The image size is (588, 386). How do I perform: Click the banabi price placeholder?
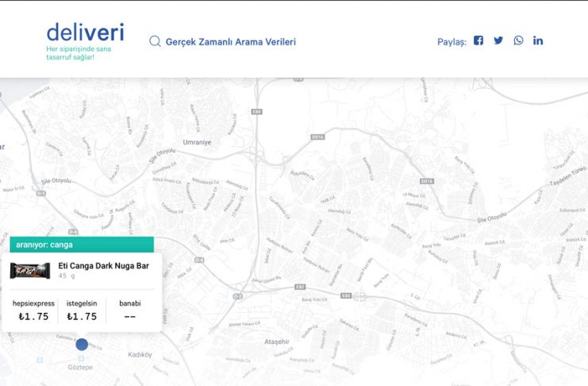tap(130, 317)
